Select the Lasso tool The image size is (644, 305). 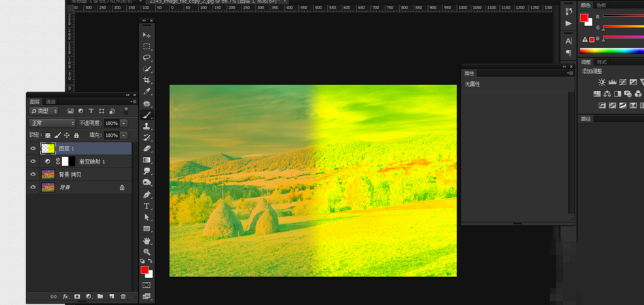click(147, 58)
